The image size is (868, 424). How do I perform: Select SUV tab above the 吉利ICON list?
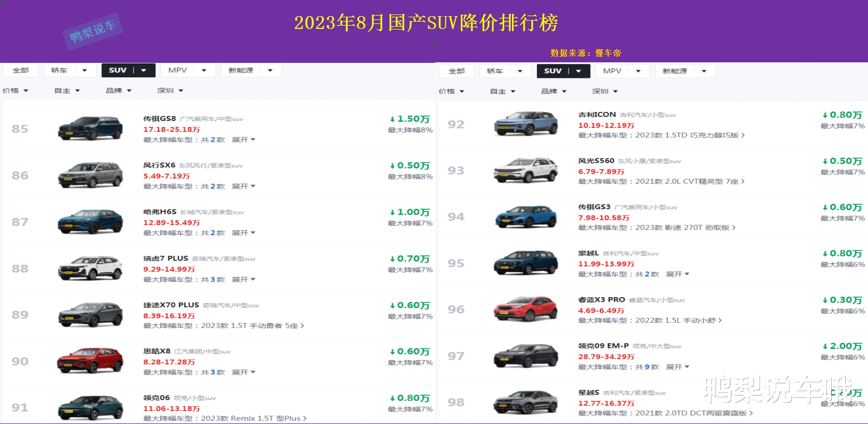pyautogui.click(x=564, y=71)
